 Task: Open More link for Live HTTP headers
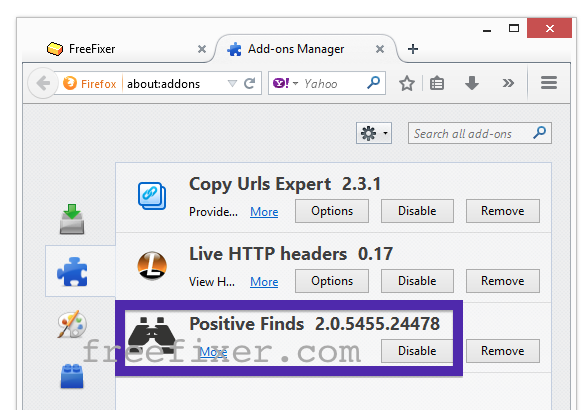264,282
